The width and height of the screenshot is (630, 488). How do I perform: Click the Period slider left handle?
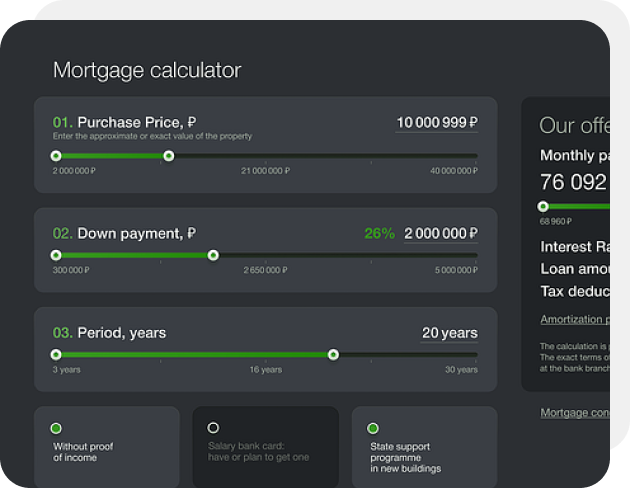tap(56, 355)
